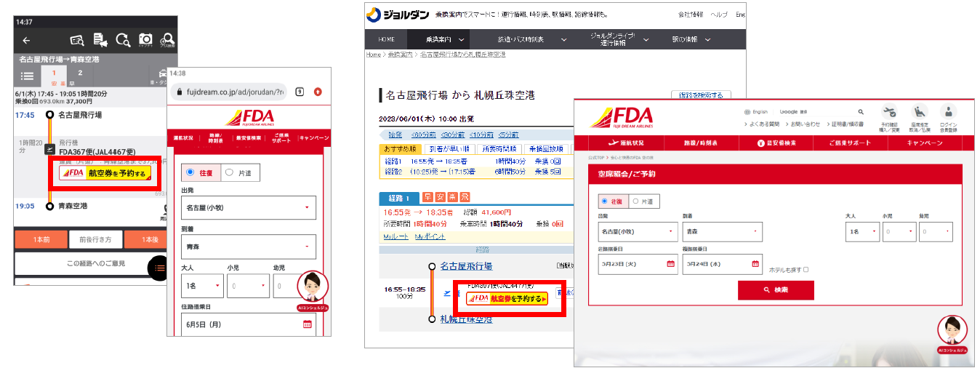Click the 予約確認 購入/変更 airplane icon
980x368 pixels.
tap(888, 111)
